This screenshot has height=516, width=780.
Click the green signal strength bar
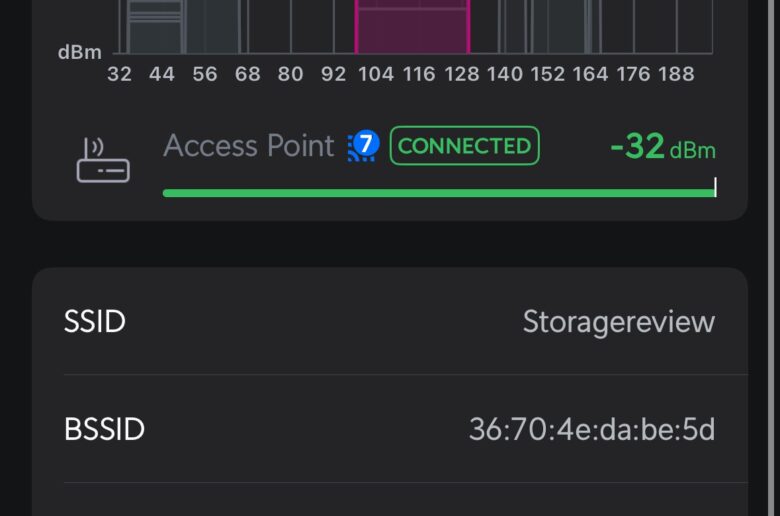(x=439, y=193)
